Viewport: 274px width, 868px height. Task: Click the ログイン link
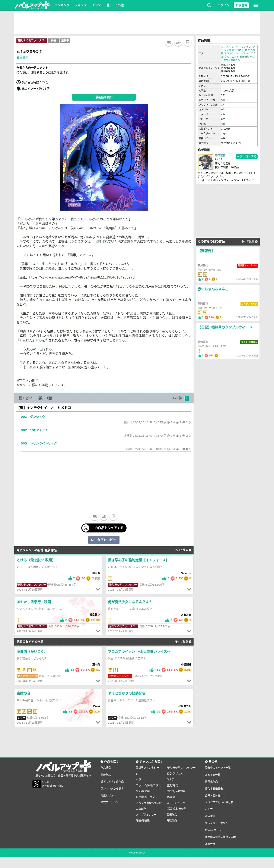click(223, 5)
